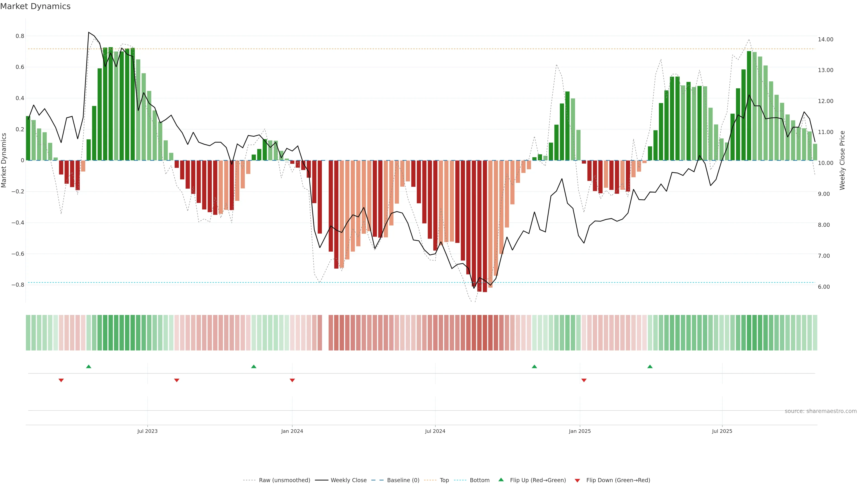
Task: Click the red Flip Down triangle legend icon
Action: point(577,480)
